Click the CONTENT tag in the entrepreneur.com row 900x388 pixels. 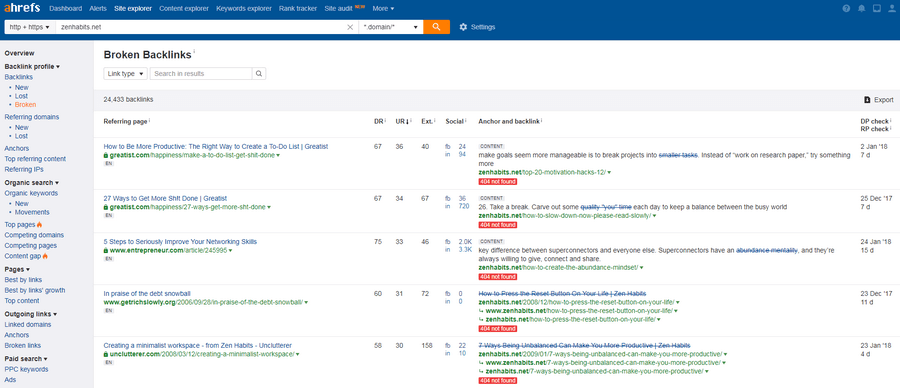tap(491, 242)
